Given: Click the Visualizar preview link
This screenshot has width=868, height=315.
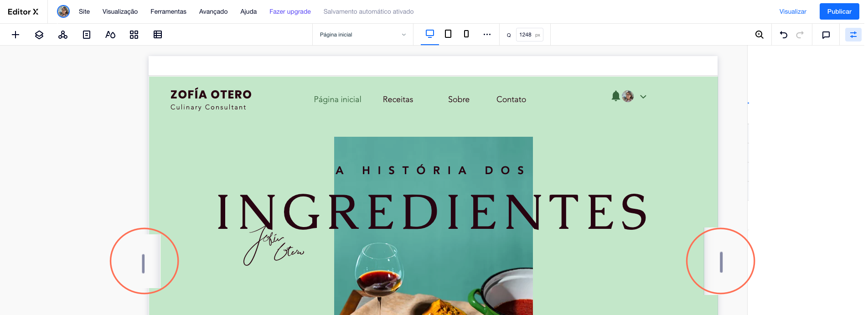Looking at the screenshot, I should click(x=793, y=11).
